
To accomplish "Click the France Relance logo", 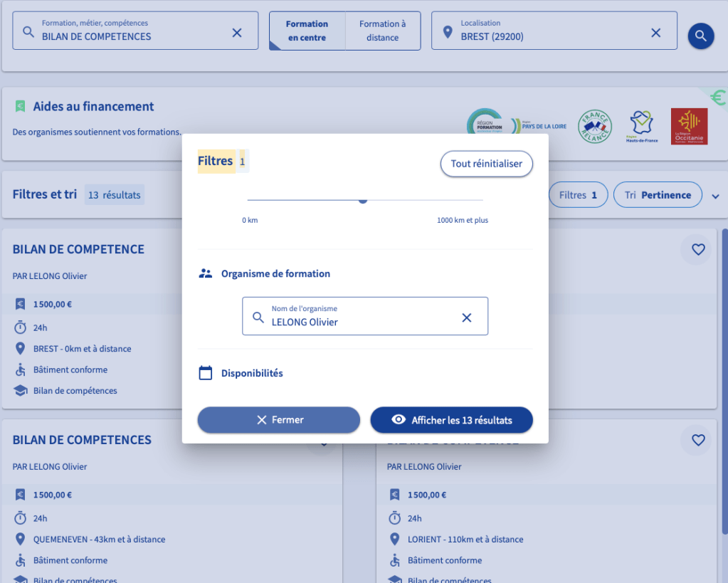I will click(x=594, y=126).
